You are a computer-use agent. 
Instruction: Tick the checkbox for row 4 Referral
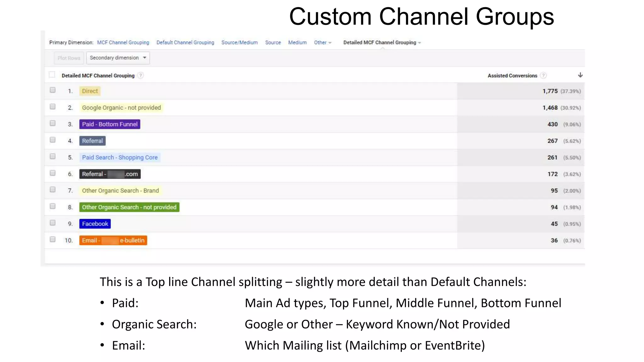coord(53,140)
